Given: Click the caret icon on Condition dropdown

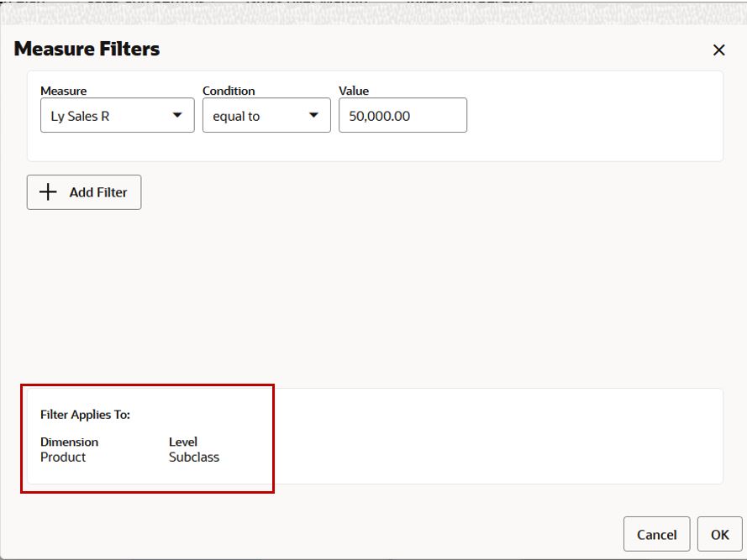Looking at the screenshot, I should pyautogui.click(x=314, y=115).
